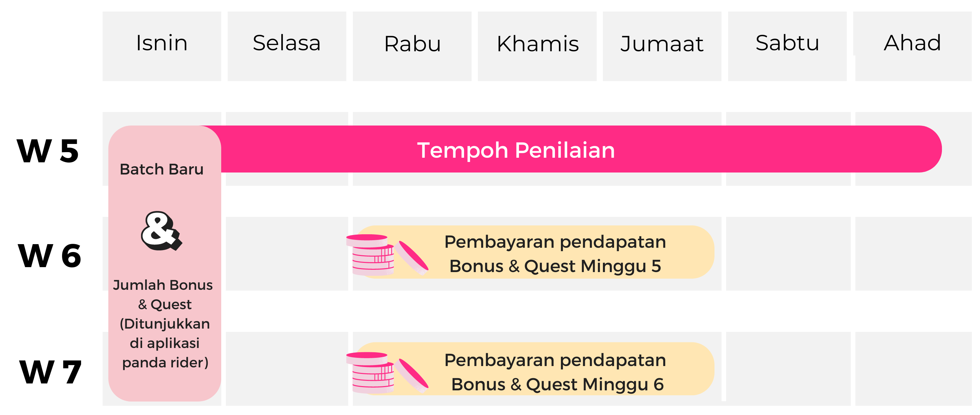Select the Jumaat day header
980x415 pixels.
662,46
